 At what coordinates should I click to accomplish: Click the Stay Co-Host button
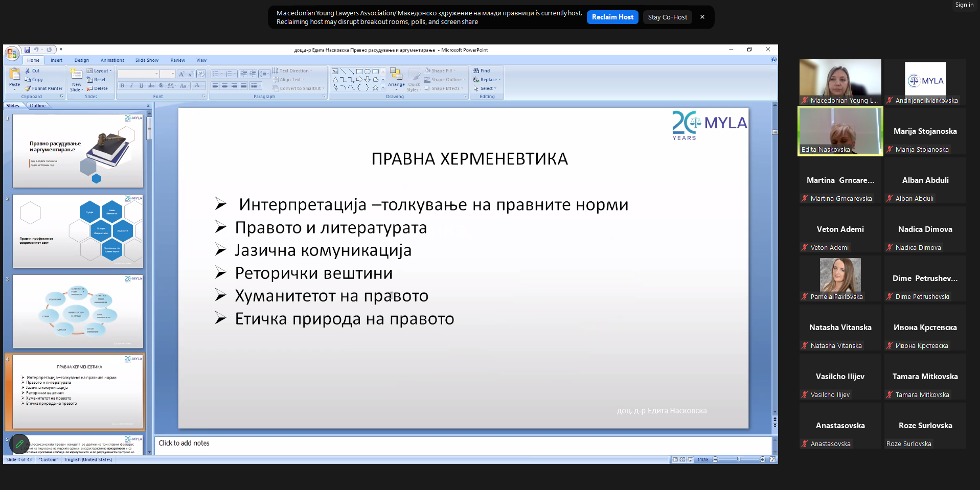point(667,17)
